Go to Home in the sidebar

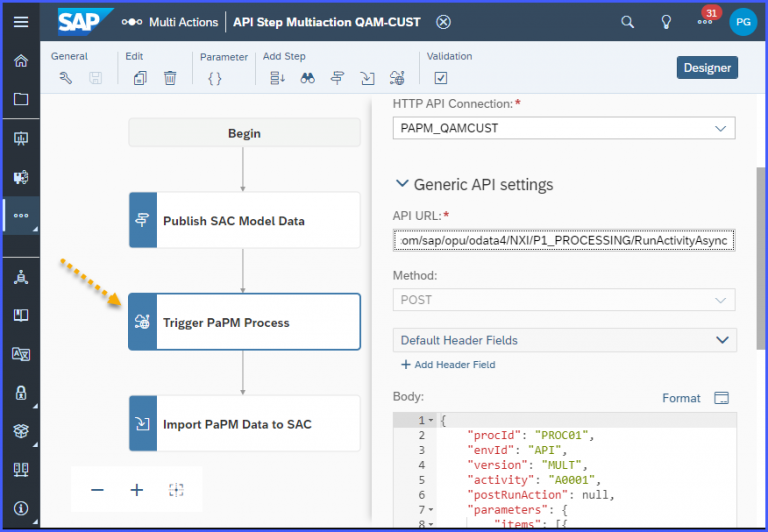click(21, 61)
